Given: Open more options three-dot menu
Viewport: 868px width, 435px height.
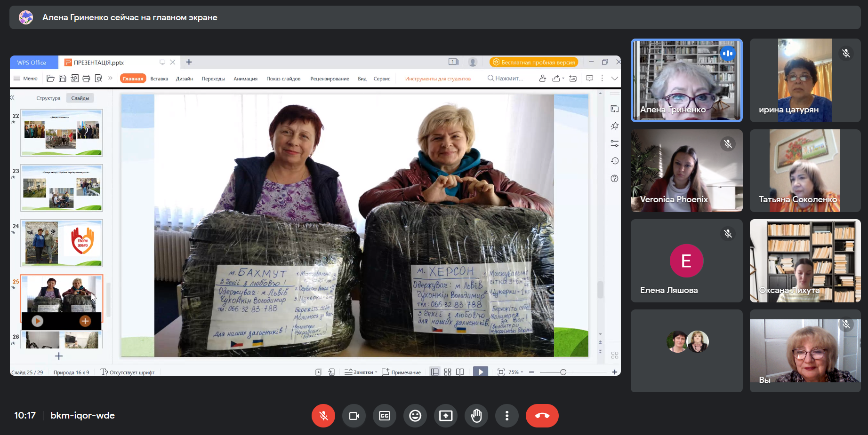Looking at the screenshot, I should click(507, 416).
